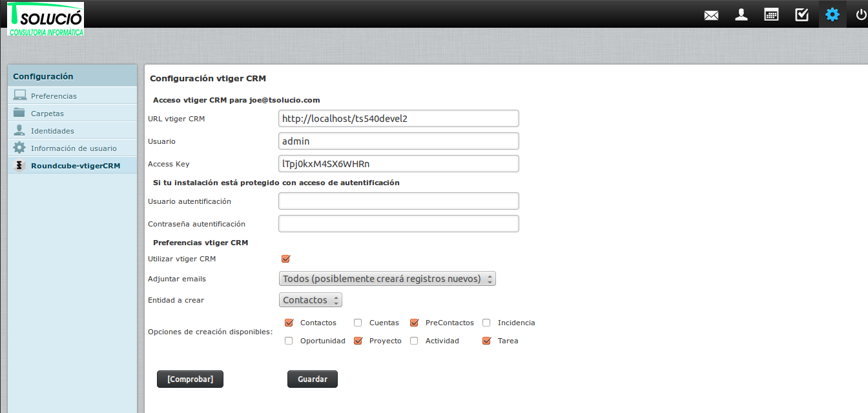Screen dimensions: 868x413
Task: Click the Settings gear icon
Action: [x=832, y=14]
